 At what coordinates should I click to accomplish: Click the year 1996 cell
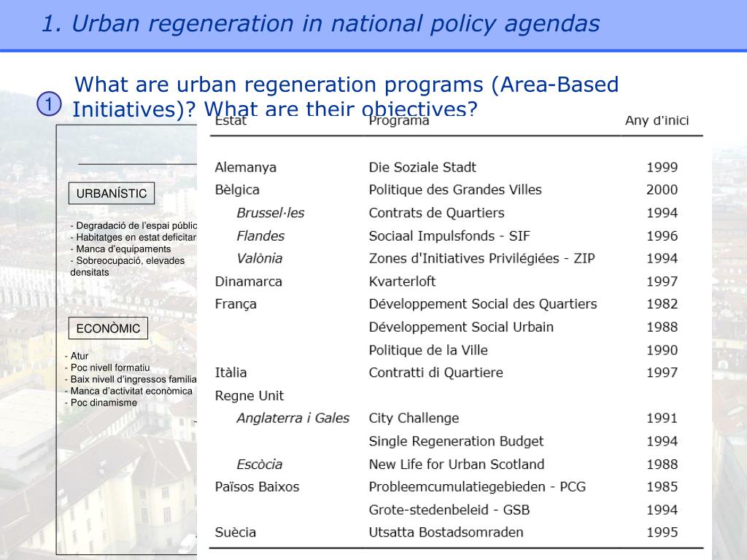point(662,236)
